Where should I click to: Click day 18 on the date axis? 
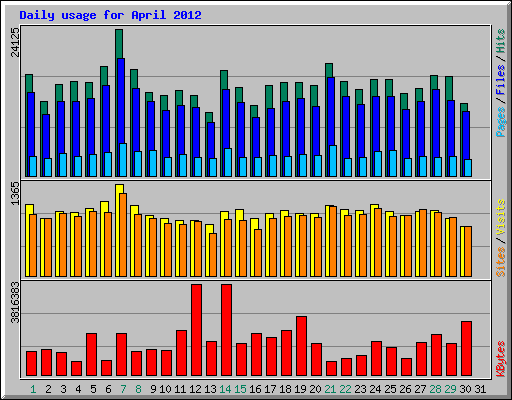[x=285, y=389]
